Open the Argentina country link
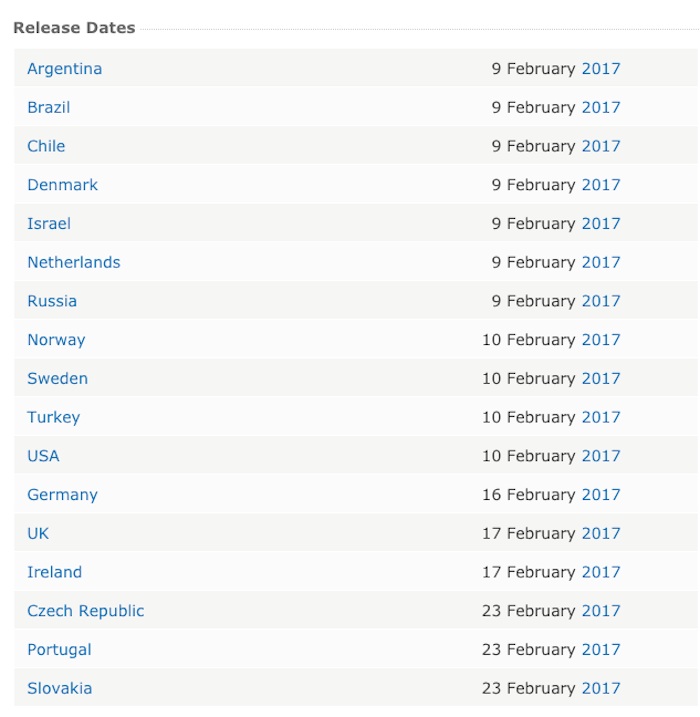The image size is (700, 717). [64, 69]
